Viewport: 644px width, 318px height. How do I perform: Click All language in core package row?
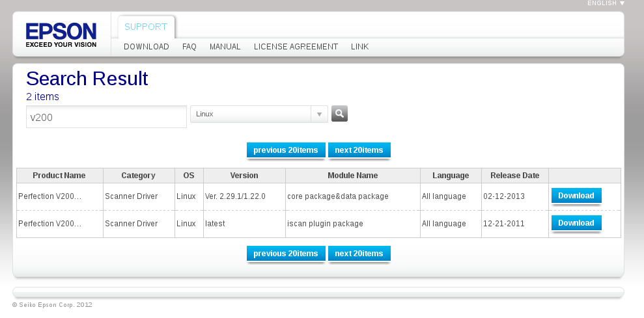point(444,196)
